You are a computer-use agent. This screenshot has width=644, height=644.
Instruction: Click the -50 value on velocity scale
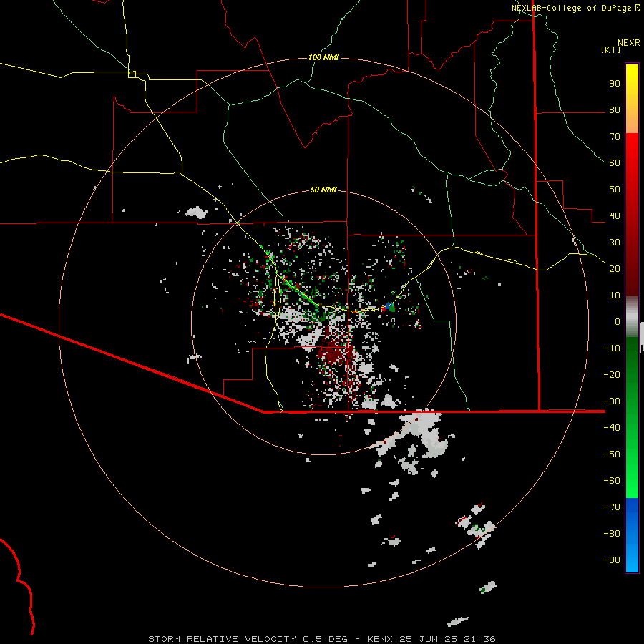click(x=612, y=454)
